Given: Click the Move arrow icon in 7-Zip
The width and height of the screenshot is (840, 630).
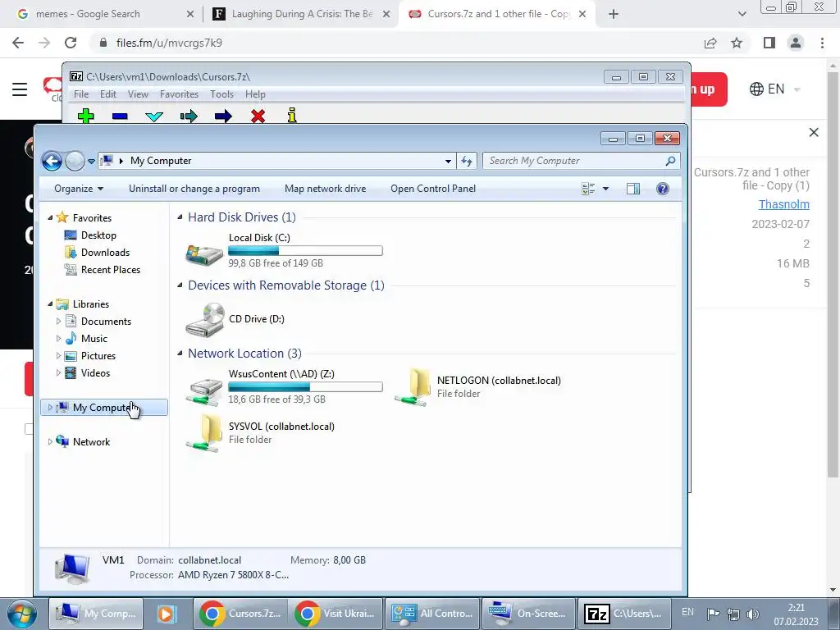Looking at the screenshot, I should tap(223, 116).
